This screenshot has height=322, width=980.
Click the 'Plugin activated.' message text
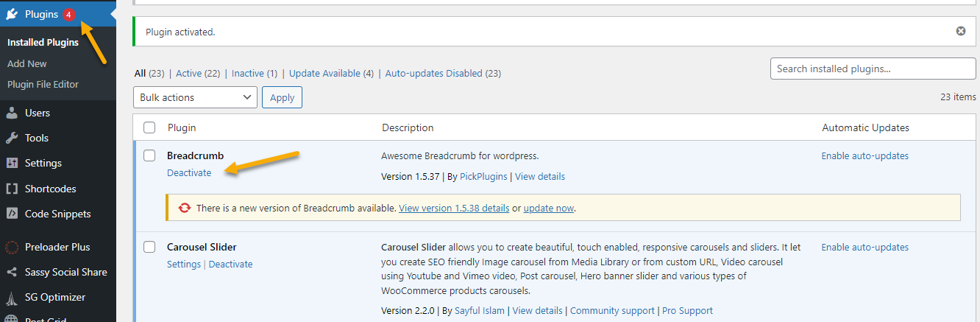tap(180, 32)
